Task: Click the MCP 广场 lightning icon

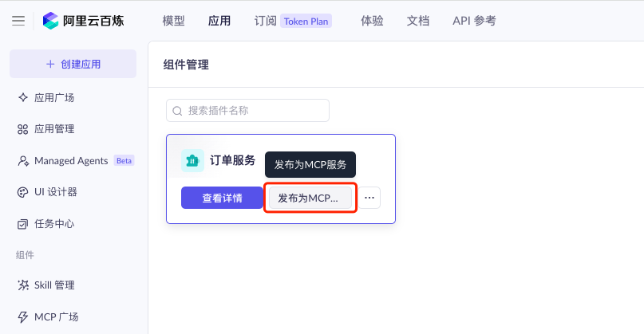Action: (x=23, y=316)
